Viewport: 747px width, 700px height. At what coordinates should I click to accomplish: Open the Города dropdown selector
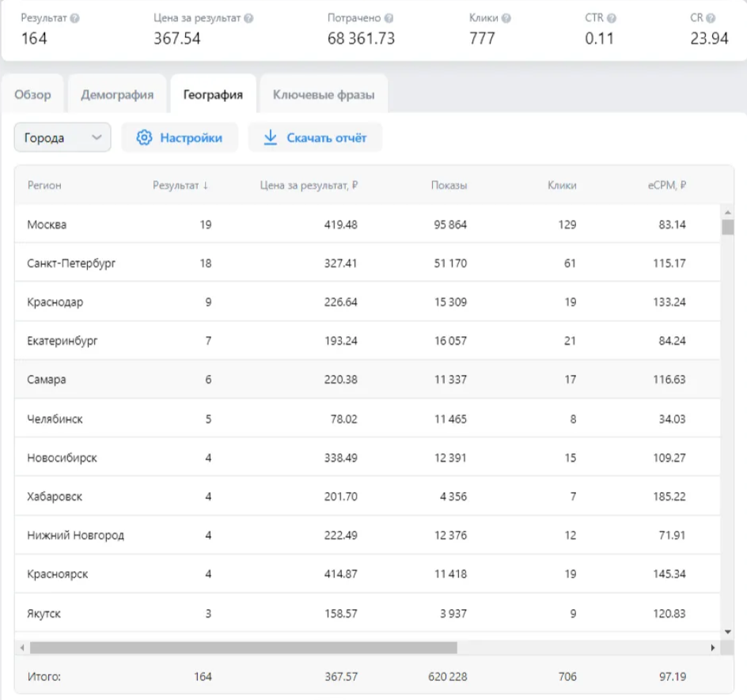point(63,138)
